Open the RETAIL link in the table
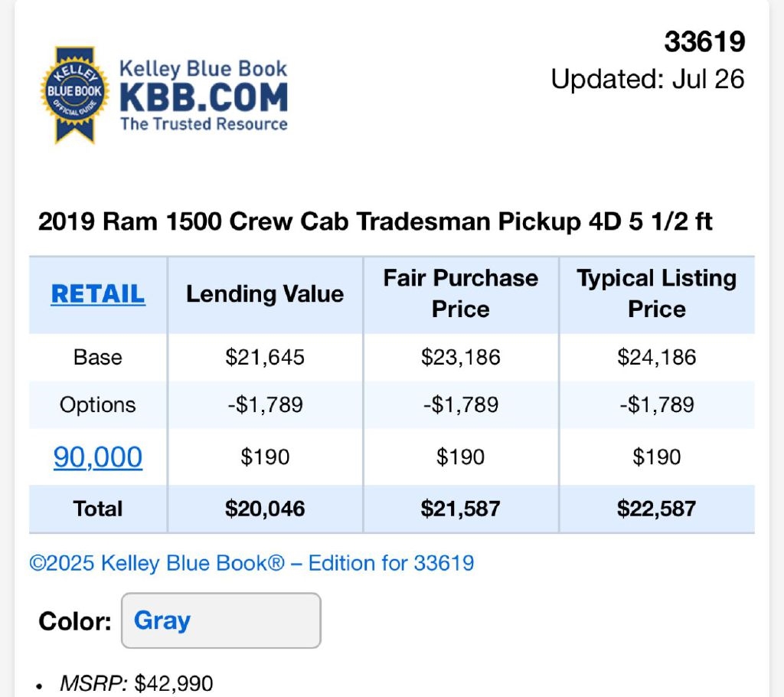The height and width of the screenshot is (697, 784). (x=98, y=294)
